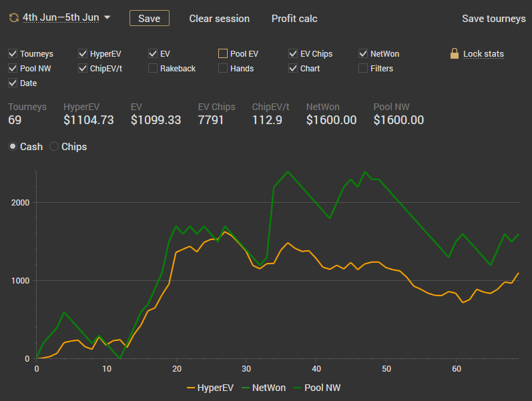The image size is (532, 401).
Task: Click the x-axis label 60
Action: (457, 369)
